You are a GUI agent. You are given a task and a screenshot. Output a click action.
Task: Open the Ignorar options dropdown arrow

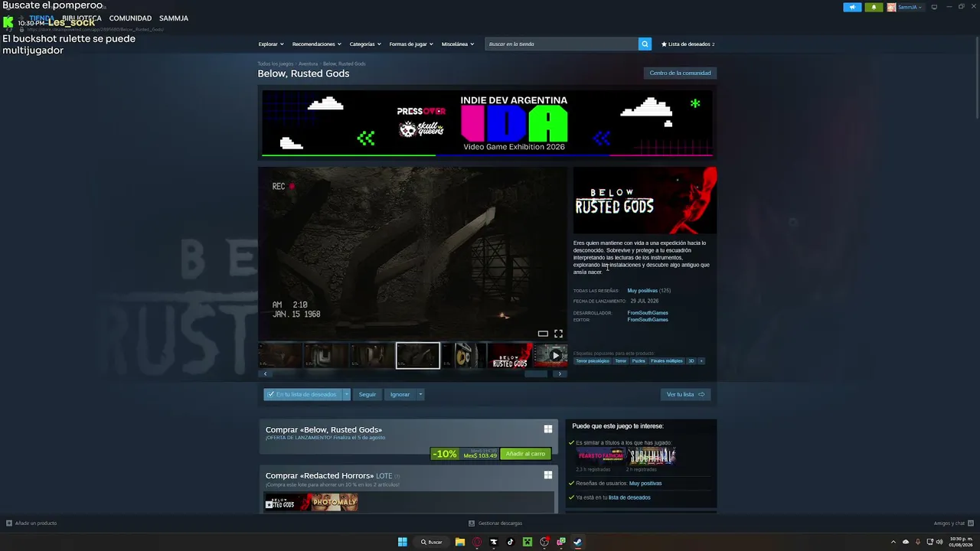pyautogui.click(x=420, y=395)
